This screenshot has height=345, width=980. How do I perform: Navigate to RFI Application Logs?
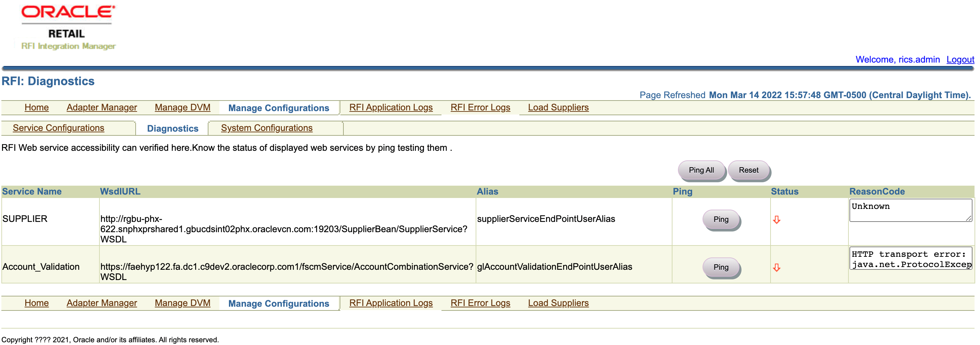coord(391,107)
